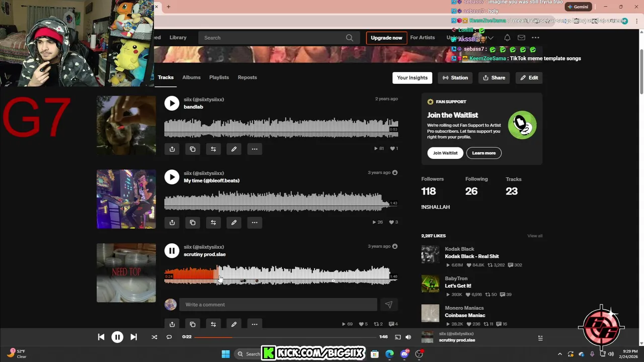This screenshot has height=362, width=644.
Task: Pause playback in the bottom player bar
Action: point(117,337)
